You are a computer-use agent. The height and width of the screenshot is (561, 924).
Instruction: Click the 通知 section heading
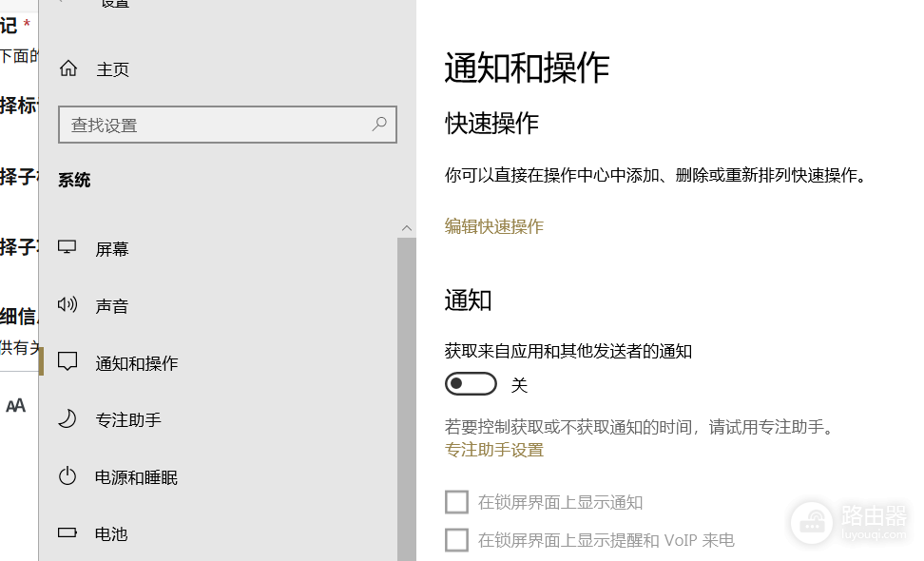tap(468, 300)
